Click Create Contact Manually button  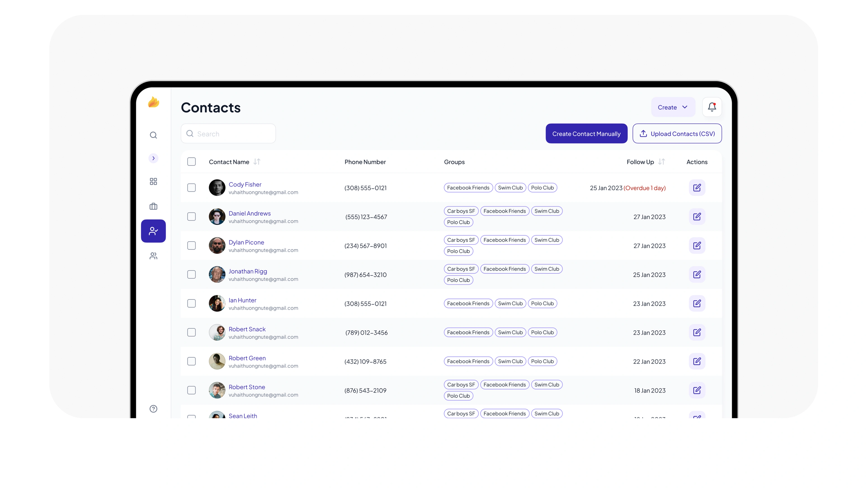click(586, 134)
